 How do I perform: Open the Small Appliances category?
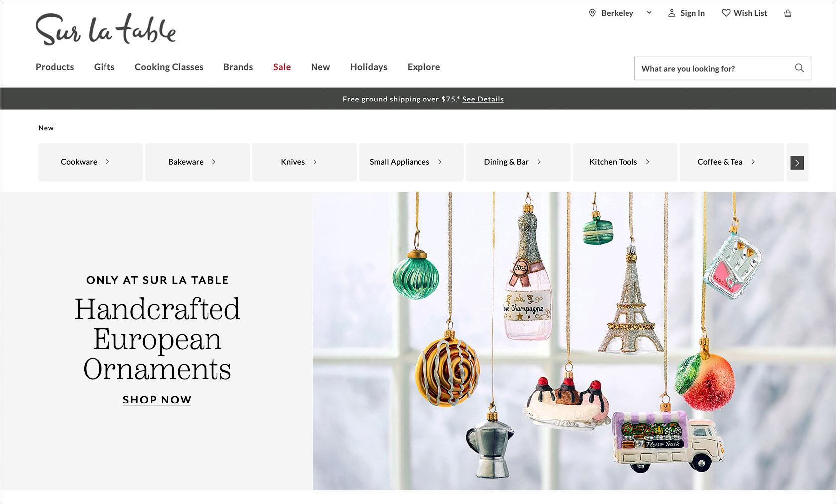(x=411, y=162)
